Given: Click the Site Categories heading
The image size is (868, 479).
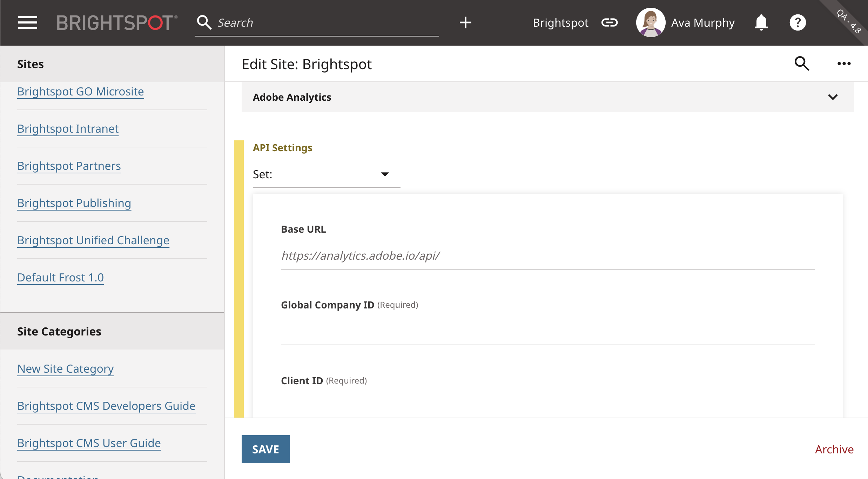Looking at the screenshot, I should pos(59,332).
